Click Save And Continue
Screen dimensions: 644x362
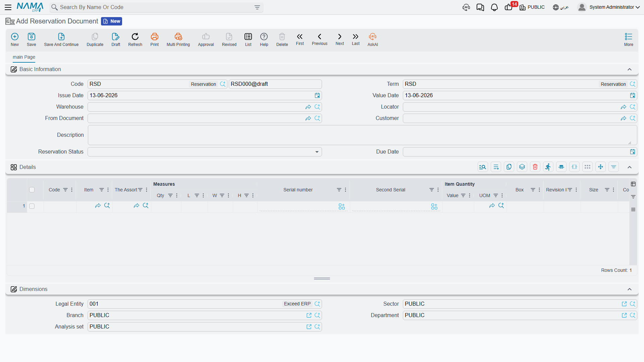[61, 40]
